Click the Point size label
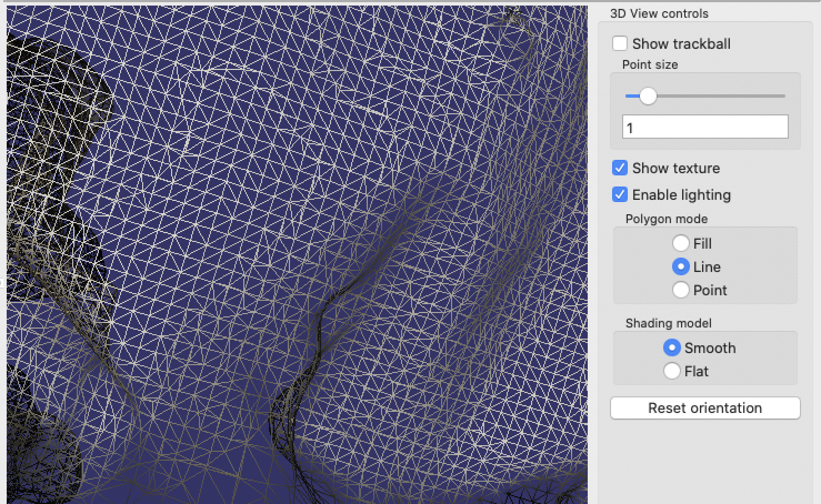The image size is (821, 504). (x=649, y=64)
